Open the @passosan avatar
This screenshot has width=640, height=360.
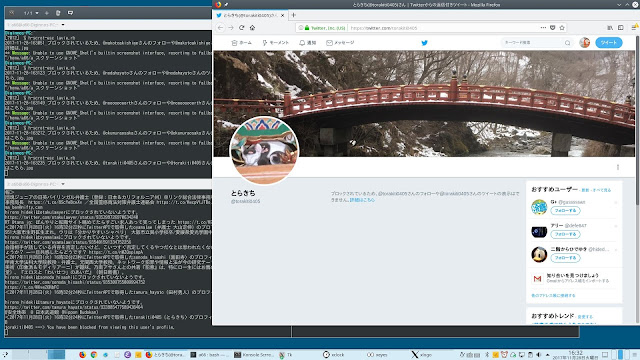[539, 207]
